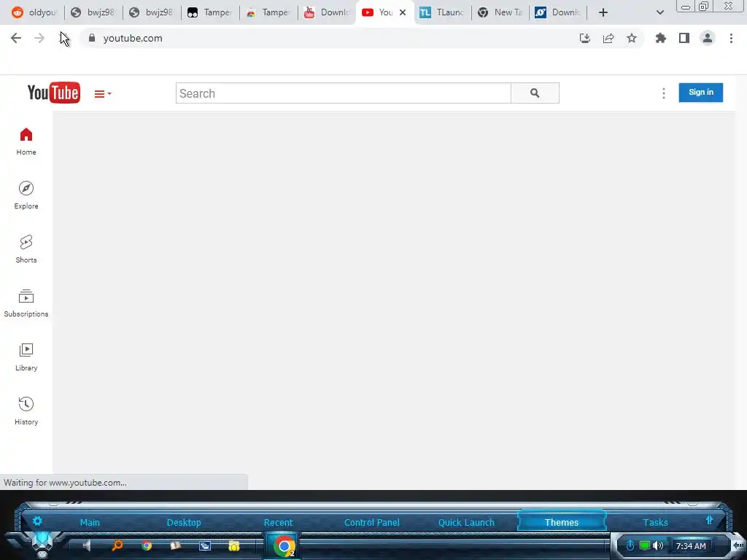
Task: Click the dock settings gear icon
Action: click(37, 521)
